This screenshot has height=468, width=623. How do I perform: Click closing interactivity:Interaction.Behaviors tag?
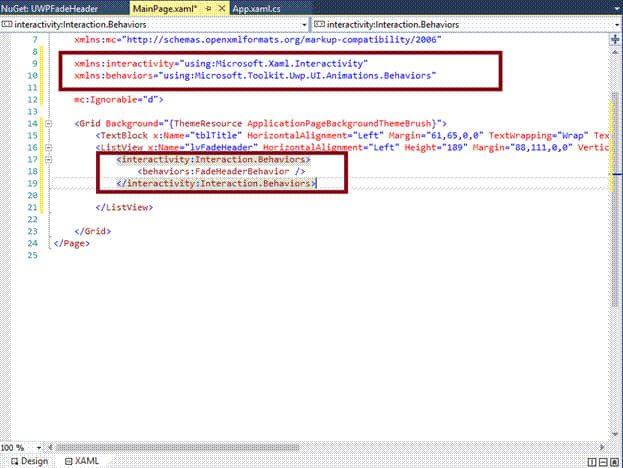click(x=216, y=184)
